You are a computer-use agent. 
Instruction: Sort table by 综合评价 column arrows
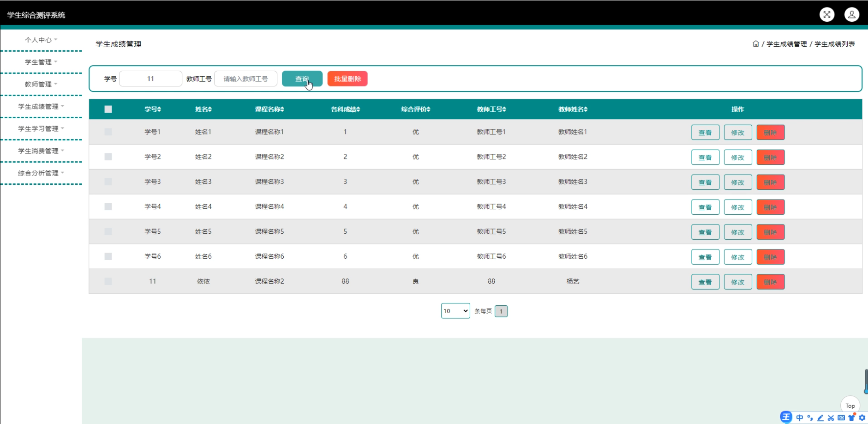coord(429,109)
